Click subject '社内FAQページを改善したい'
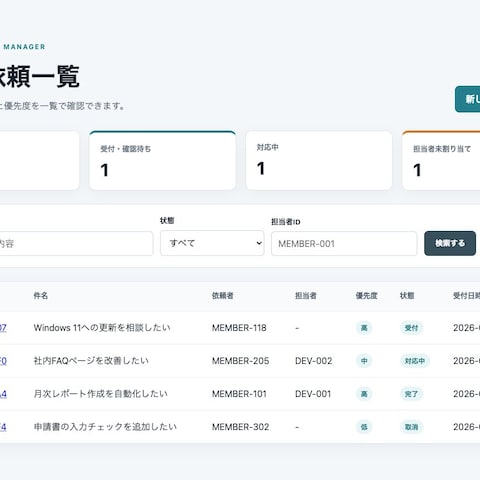 click(x=91, y=361)
